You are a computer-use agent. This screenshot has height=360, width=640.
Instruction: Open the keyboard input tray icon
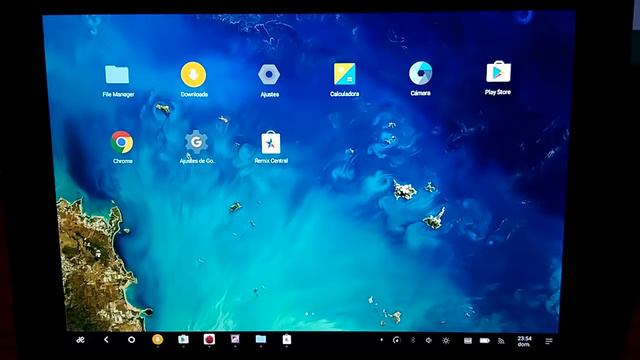click(468, 340)
